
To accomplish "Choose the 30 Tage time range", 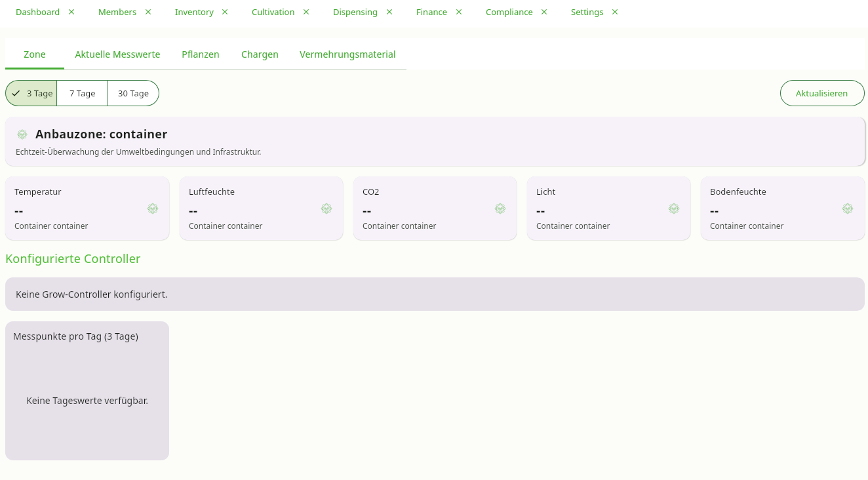I will (133, 93).
